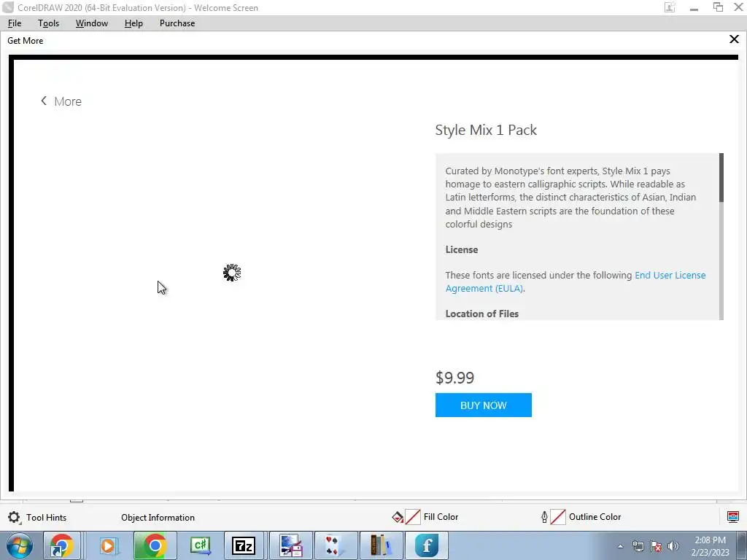This screenshot has height=560, width=747.
Task: Open status bar settings gear icon
Action: click(x=14, y=517)
